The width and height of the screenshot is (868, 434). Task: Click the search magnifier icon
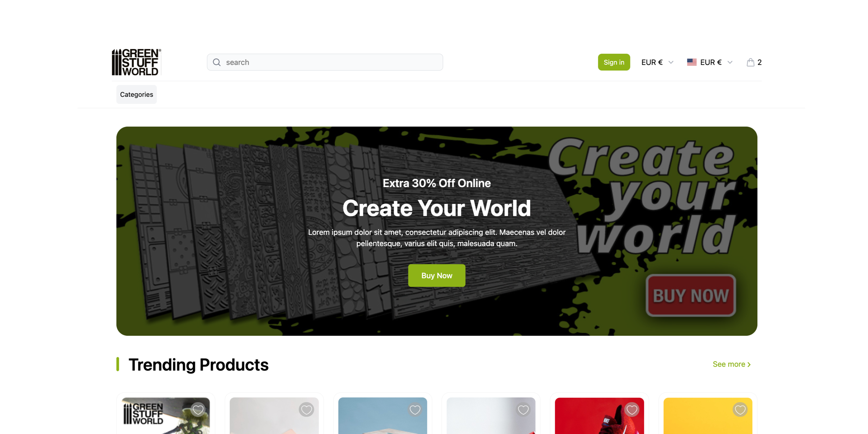(x=217, y=62)
